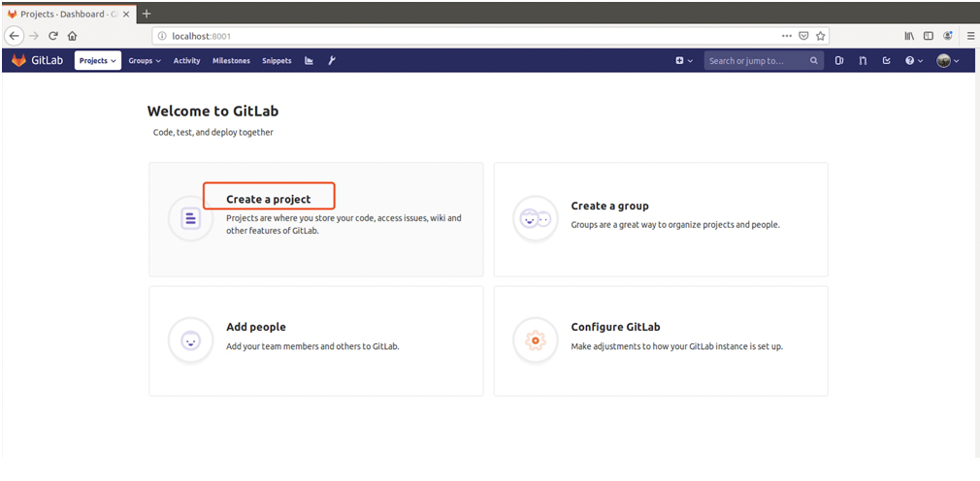The height and width of the screenshot is (481, 980).
Task: Open the Milestones page
Action: click(x=231, y=60)
